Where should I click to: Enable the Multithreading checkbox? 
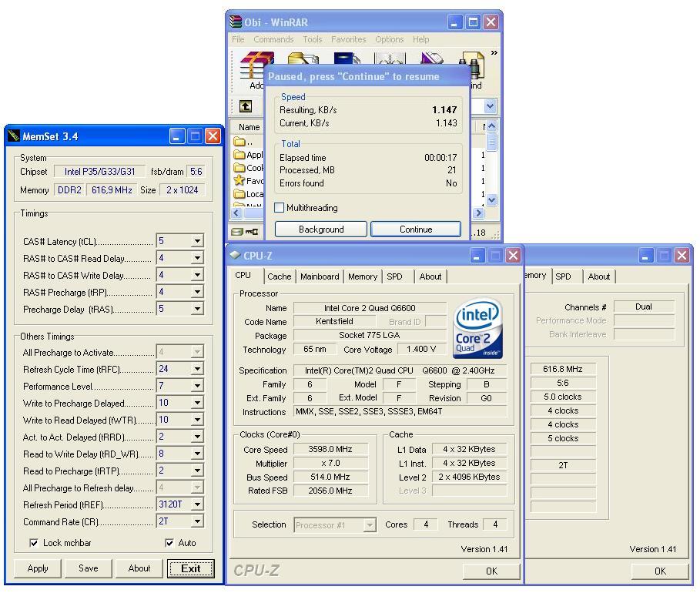[x=279, y=208]
